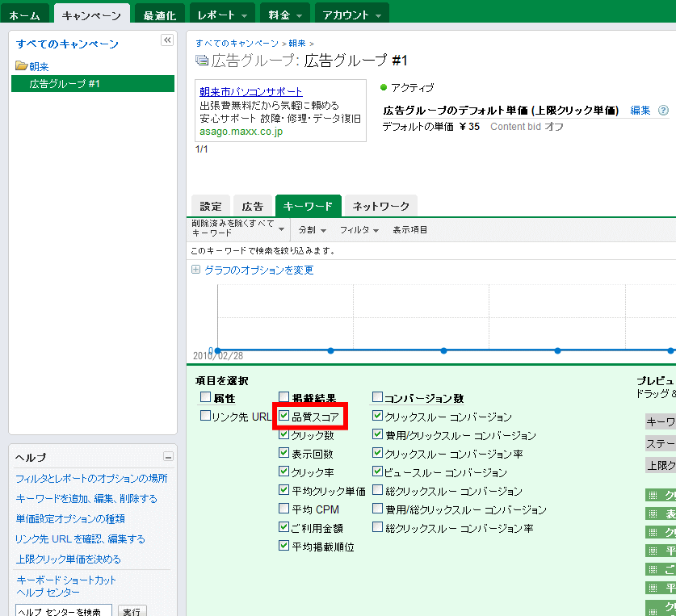Open 削除済みを除くすべてキーワード dropdown
The width and height of the screenshot is (676, 616).
coord(237,229)
